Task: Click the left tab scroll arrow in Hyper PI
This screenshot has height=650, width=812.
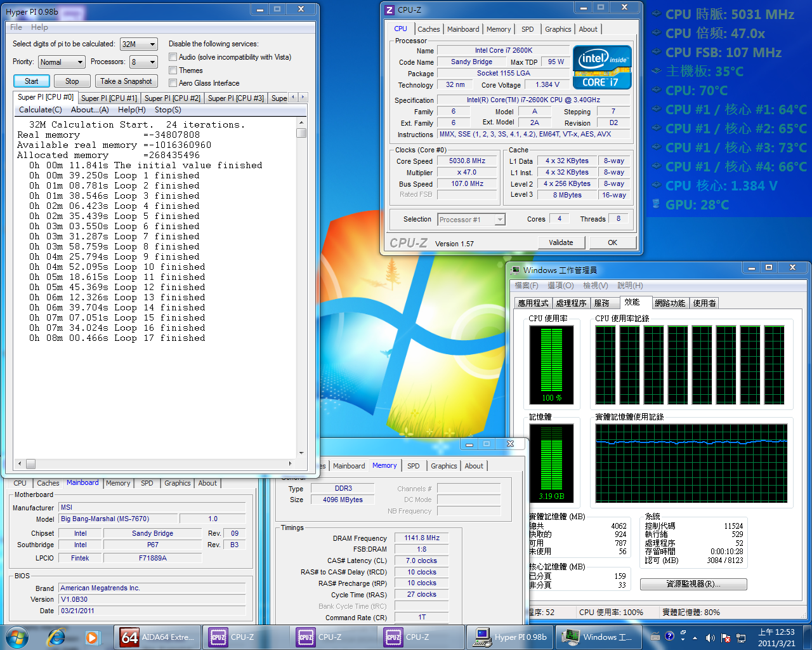Action: point(293,97)
